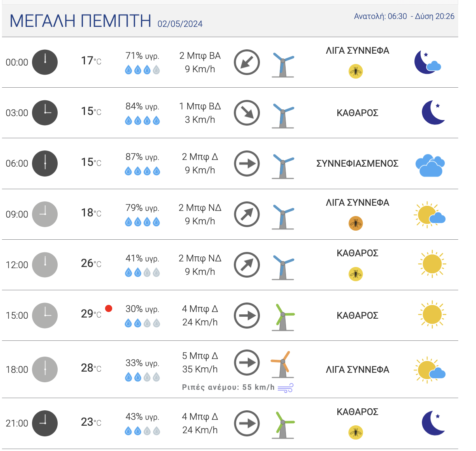Click the red high-temperature dot at 15:00

point(109,308)
